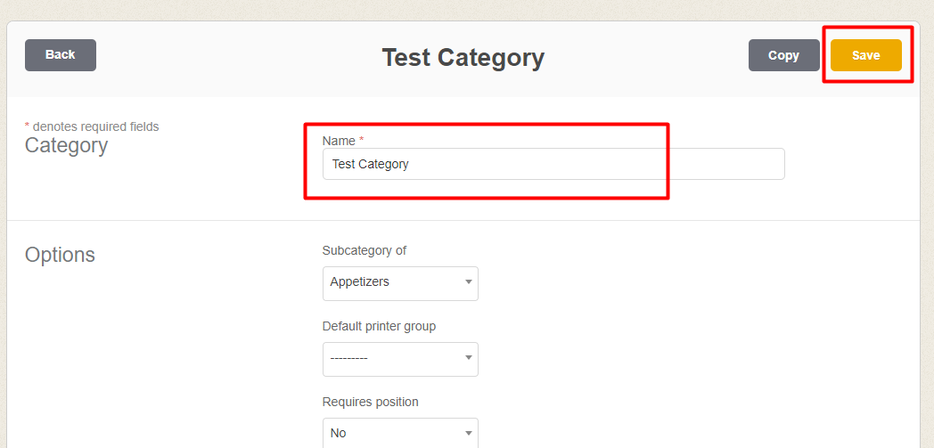Open the Subcategory of dropdown showing Appetizers
The height and width of the screenshot is (448, 934).
tap(400, 283)
